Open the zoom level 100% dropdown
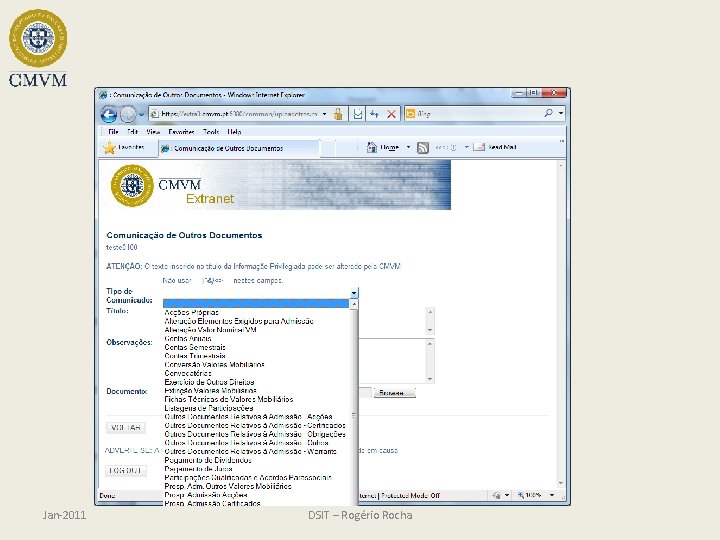The height and width of the screenshot is (540, 720). pos(552,495)
